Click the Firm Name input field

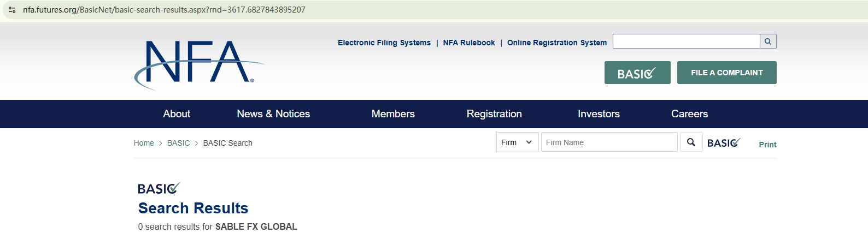609,142
